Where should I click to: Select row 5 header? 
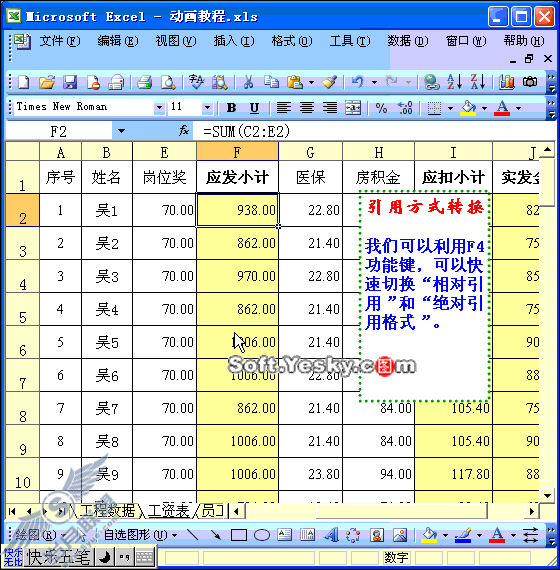coord(23,309)
